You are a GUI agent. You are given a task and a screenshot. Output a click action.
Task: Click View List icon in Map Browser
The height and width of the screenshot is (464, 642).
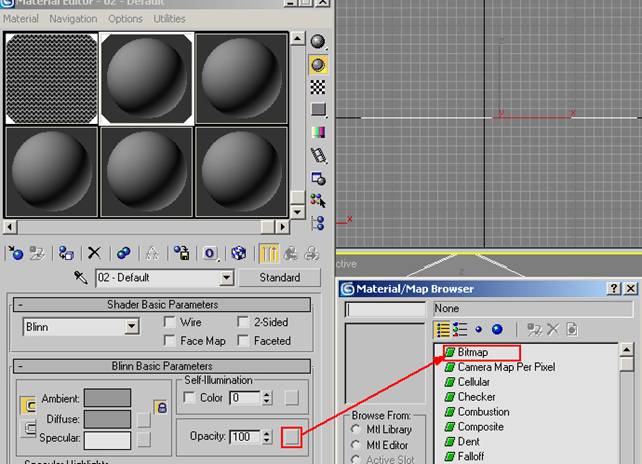[x=443, y=328]
